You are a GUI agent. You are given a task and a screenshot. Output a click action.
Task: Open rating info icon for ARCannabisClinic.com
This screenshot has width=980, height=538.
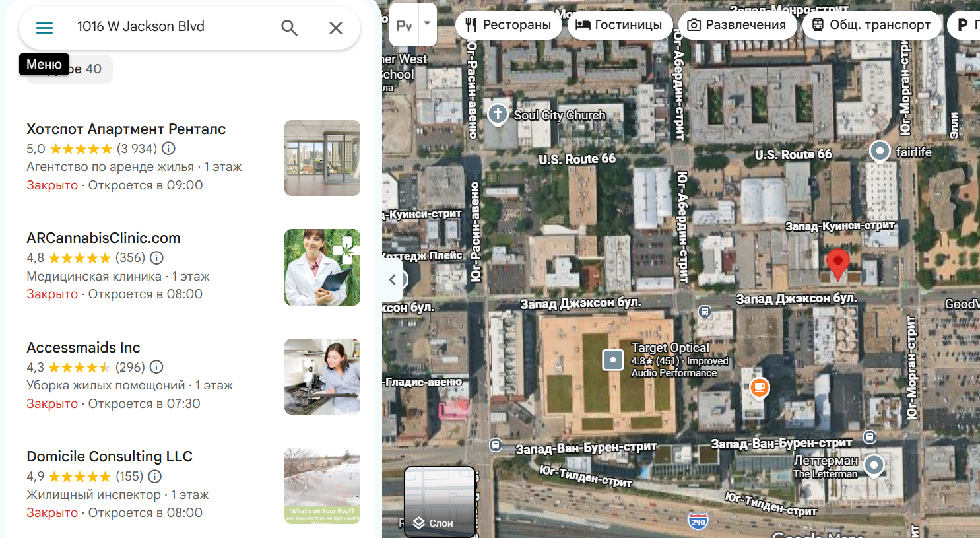[156, 257]
